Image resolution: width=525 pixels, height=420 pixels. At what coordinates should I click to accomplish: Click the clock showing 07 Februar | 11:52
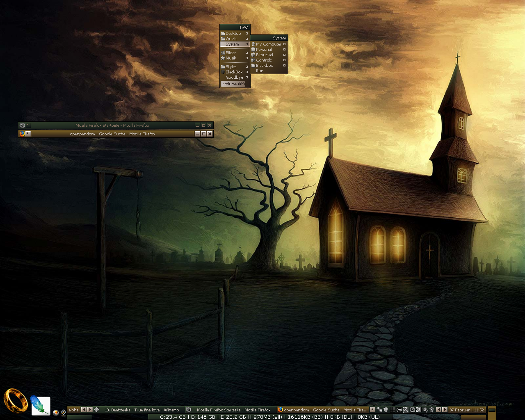[x=467, y=410]
